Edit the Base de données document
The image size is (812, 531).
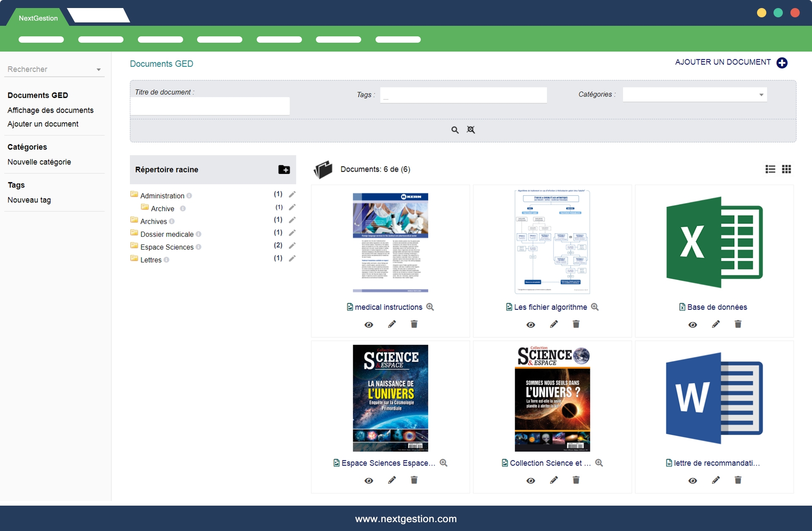pos(716,324)
